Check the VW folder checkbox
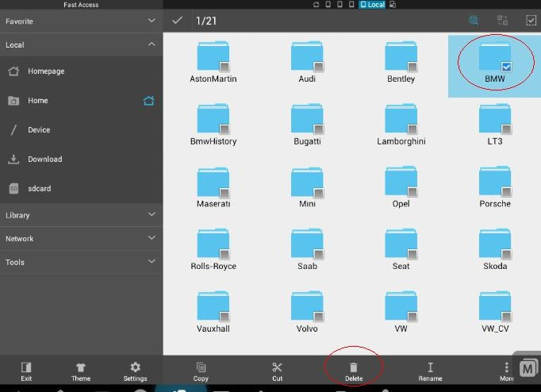 [x=412, y=317]
